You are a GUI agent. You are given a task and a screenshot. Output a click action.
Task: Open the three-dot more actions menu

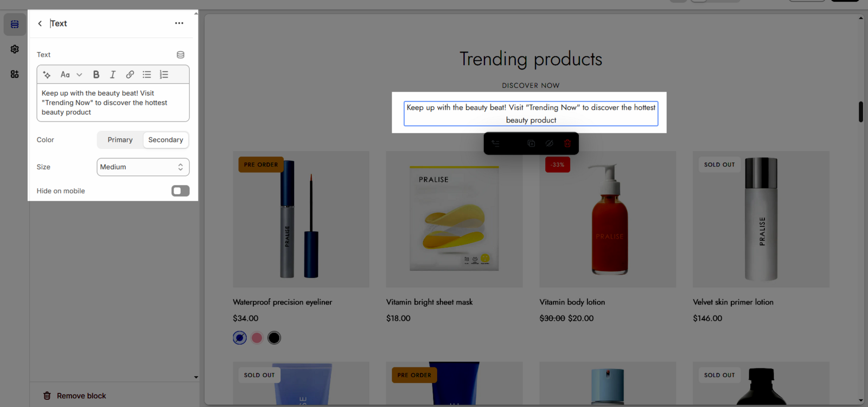click(179, 23)
